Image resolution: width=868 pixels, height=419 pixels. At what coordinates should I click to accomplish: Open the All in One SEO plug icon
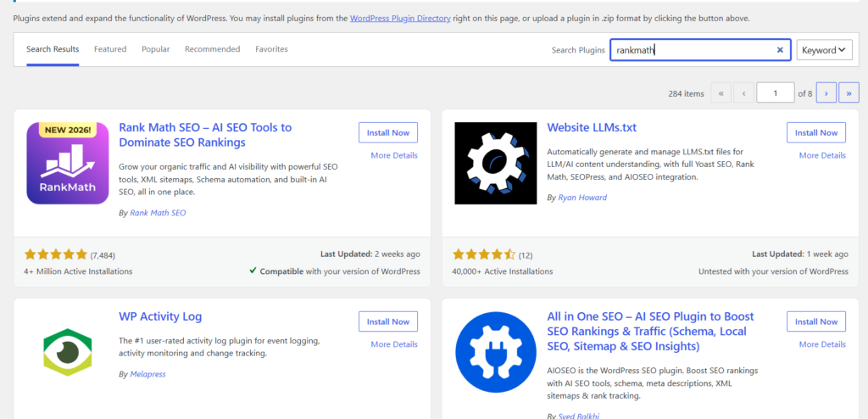[495, 353]
